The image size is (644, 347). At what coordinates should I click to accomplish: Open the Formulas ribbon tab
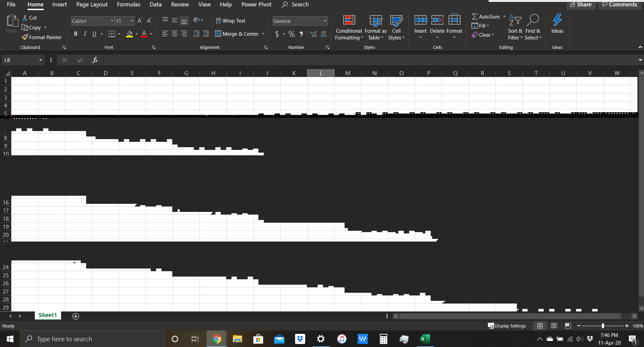coord(129,4)
